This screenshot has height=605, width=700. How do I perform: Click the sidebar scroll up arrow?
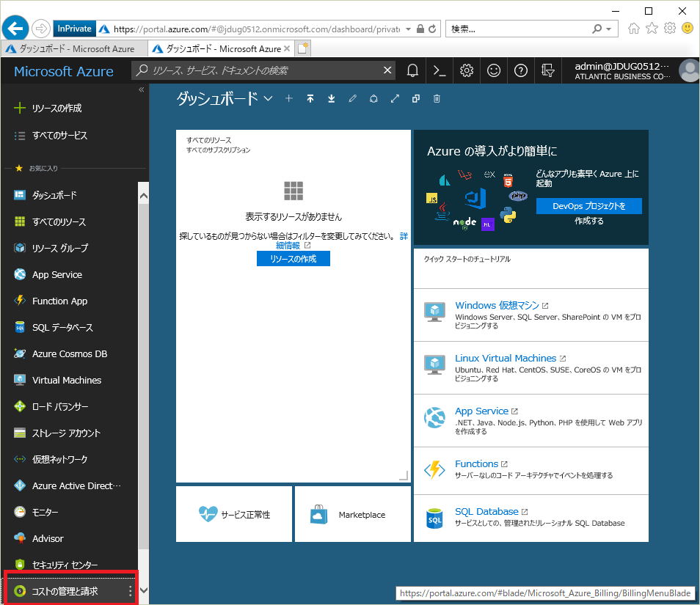(143, 196)
